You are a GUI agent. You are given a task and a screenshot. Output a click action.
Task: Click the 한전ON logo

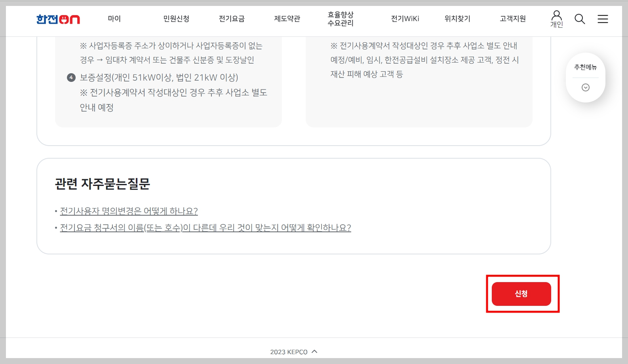coord(58,19)
